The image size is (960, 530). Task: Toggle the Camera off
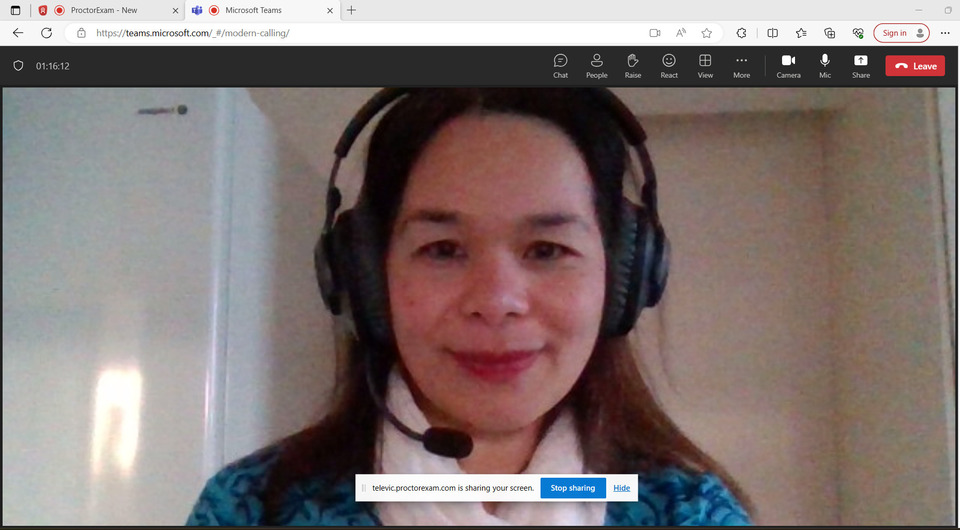click(x=788, y=66)
